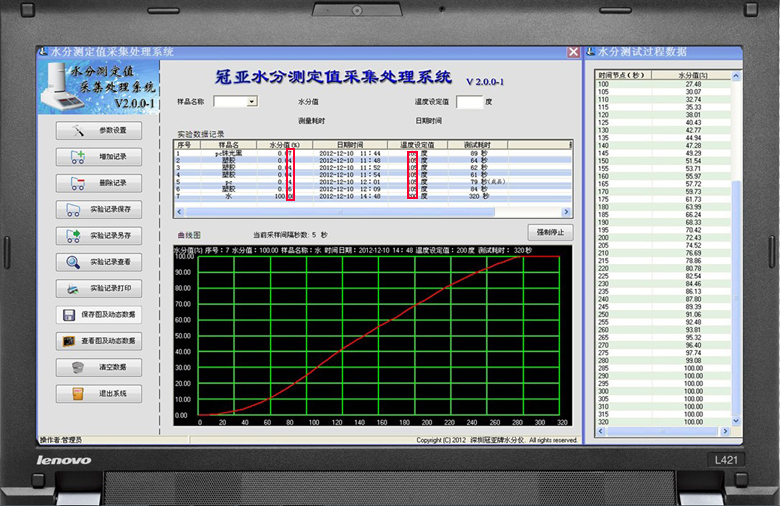Screen dimensions: 780x506
Task: Print records via 实验记录打印 printer icon
Action: [98, 288]
